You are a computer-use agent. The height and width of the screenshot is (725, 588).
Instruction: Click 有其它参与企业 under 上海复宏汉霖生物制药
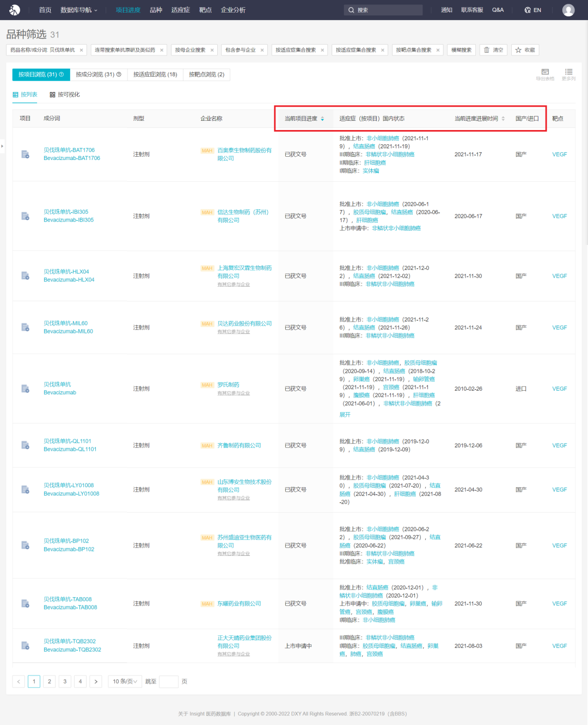click(x=234, y=284)
